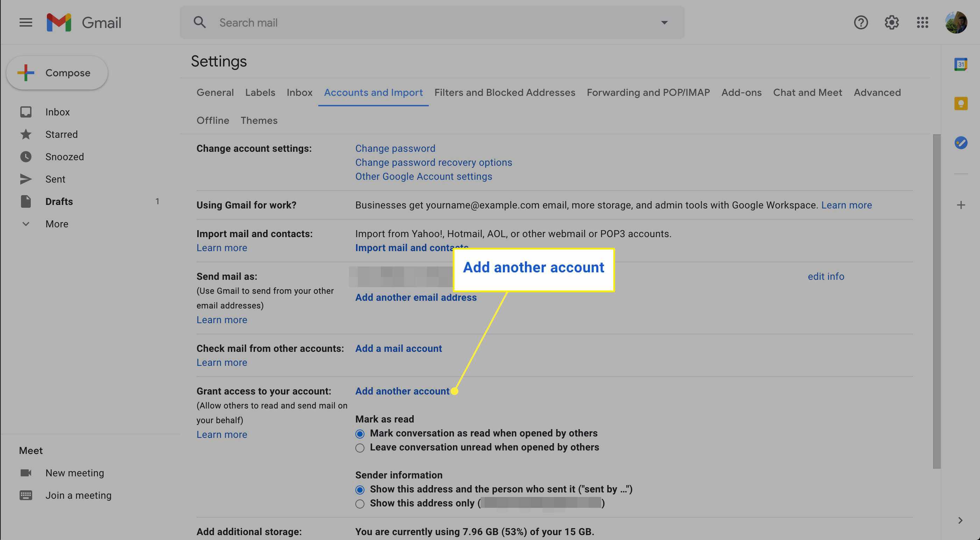The height and width of the screenshot is (540, 980).
Task: Click Add another email address link
Action: 416,297
